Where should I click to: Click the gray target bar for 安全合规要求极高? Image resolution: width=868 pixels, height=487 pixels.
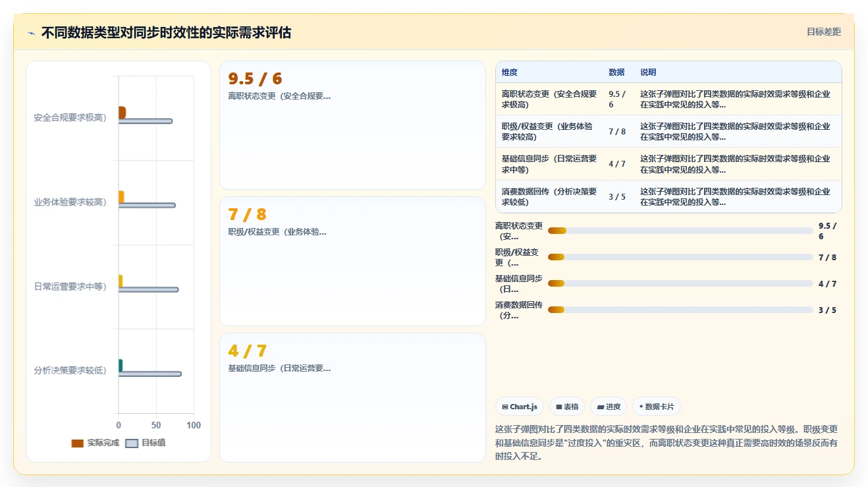(x=146, y=121)
